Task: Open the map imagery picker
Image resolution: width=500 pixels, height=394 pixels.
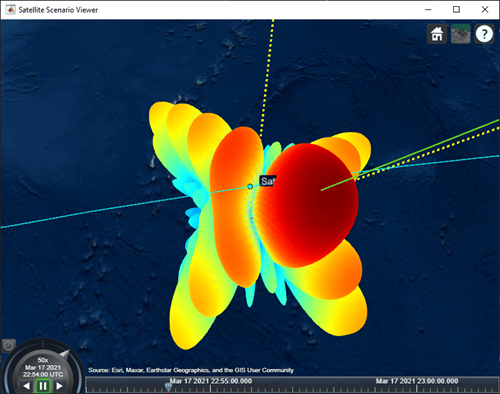Action: 461,34
